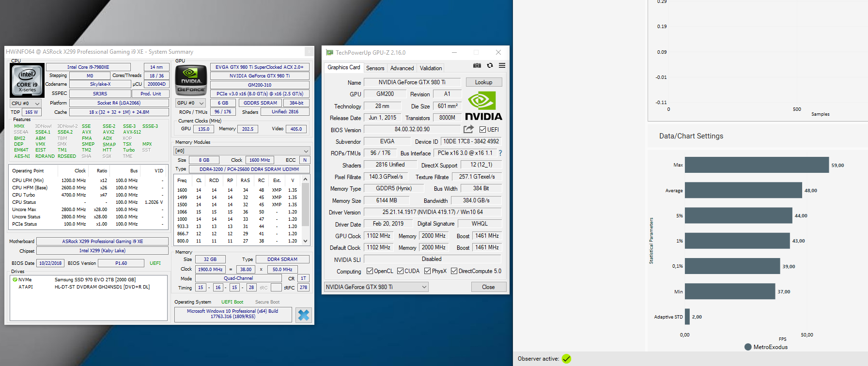Click the Lookup button in GPU-Z

(x=484, y=82)
